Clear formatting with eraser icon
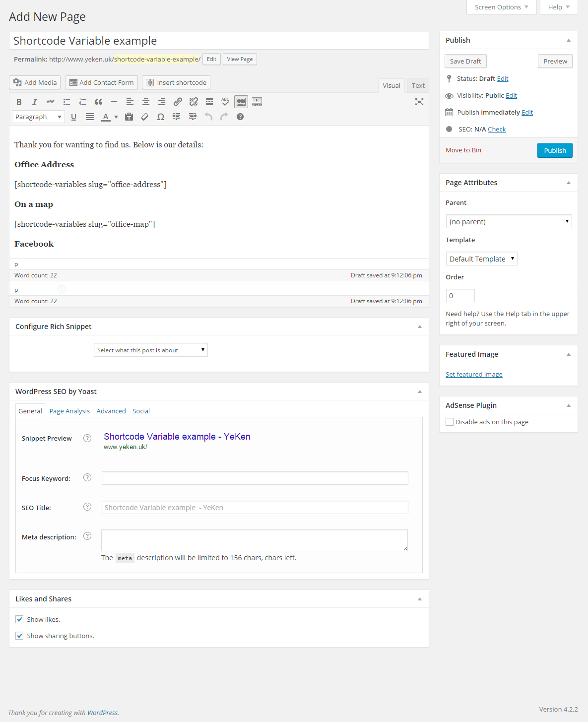This screenshot has height=722, width=588. pyautogui.click(x=145, y=117)
